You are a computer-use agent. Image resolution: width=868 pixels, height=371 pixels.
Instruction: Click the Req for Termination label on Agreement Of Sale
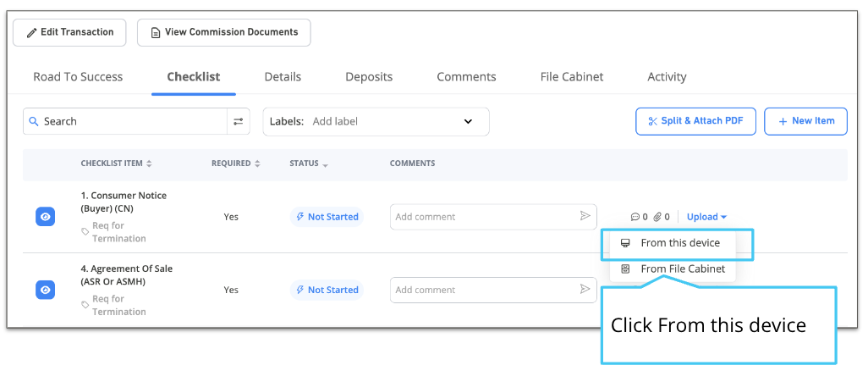[114, 305]
